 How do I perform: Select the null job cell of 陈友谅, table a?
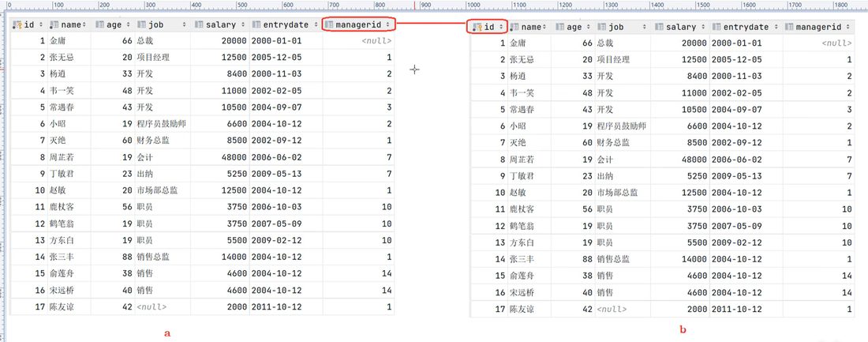point(163,307)
